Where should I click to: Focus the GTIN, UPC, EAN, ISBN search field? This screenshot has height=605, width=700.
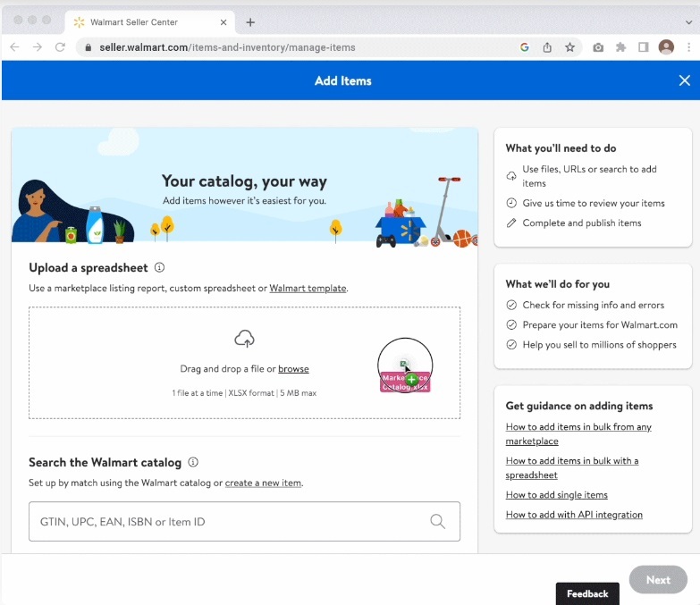244,522
